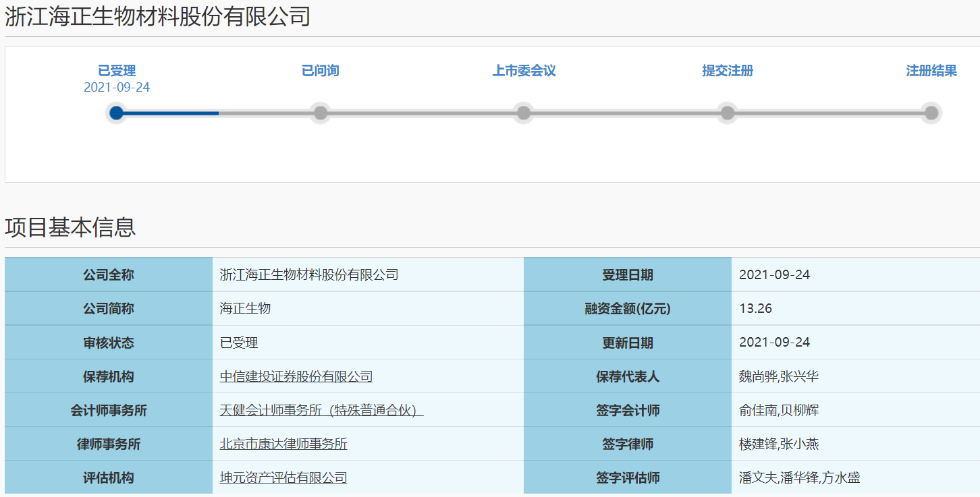
Task: Click the signing appraisers 潘文夫,潘华锋,方水盛
Action: pos(800,477)
